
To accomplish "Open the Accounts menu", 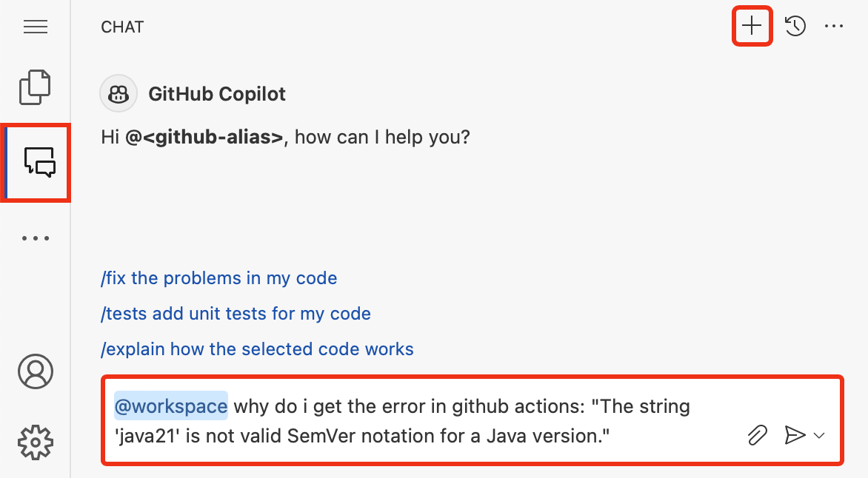I will [36, 371].
